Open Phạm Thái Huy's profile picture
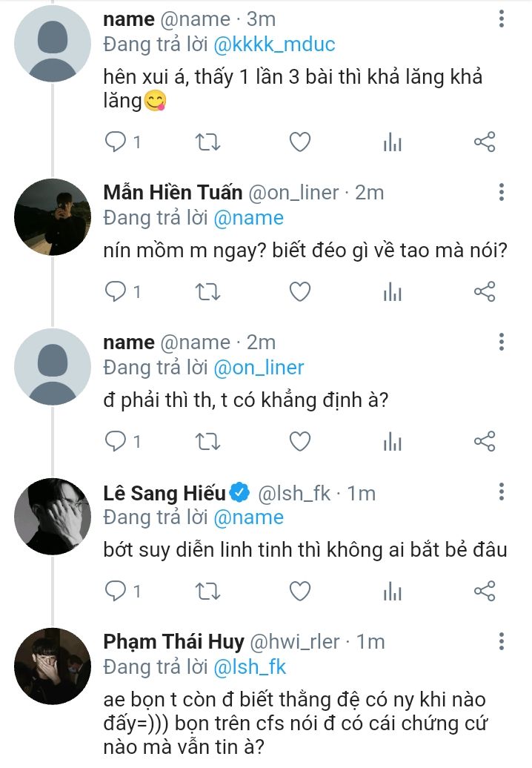This screenshot has height=768, width=532. [53, 666]
